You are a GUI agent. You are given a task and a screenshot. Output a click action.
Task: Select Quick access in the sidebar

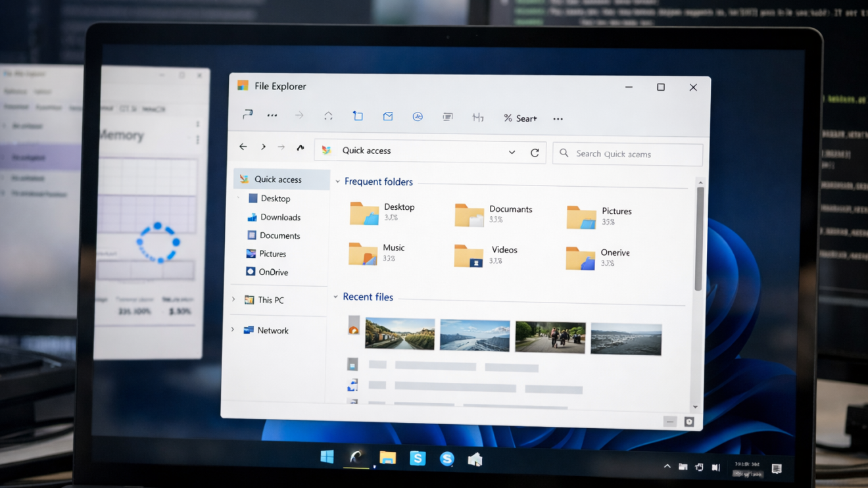pyautogui.click(x=281, y=180)
